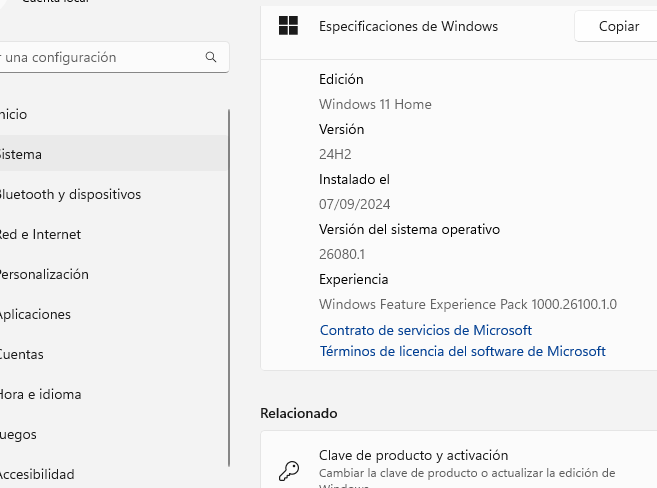Go to Red e Internet settings
Image resolution: width=657 pixels, height=488 pixels.
[114, 234]
